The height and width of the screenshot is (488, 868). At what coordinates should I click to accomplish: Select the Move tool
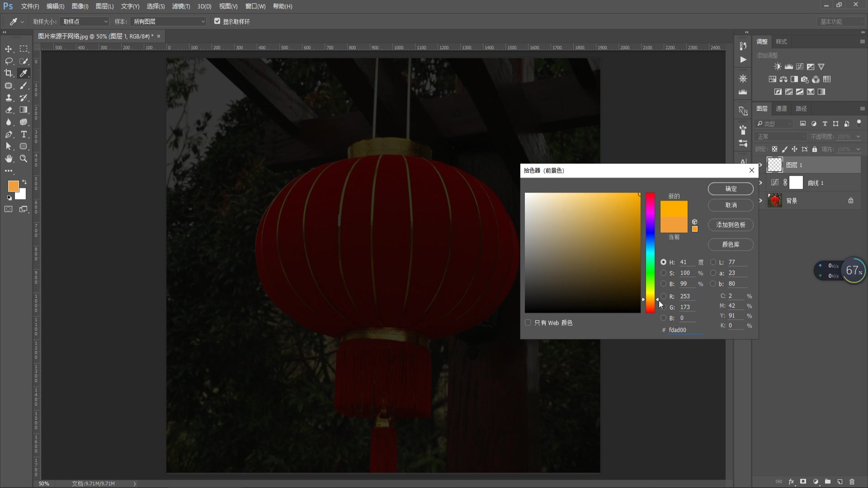[x=9, y=49]
